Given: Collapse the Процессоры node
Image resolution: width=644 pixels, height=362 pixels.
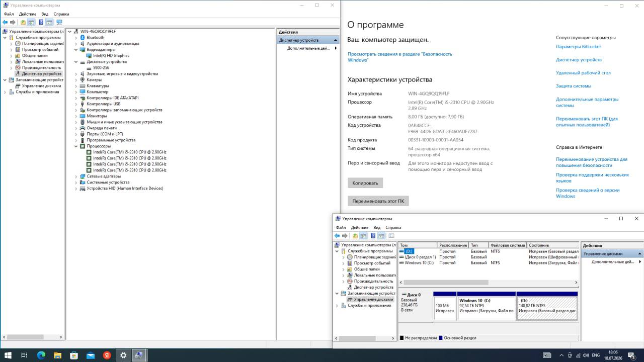Looking at the screenshot, I should tap(76, 146).
